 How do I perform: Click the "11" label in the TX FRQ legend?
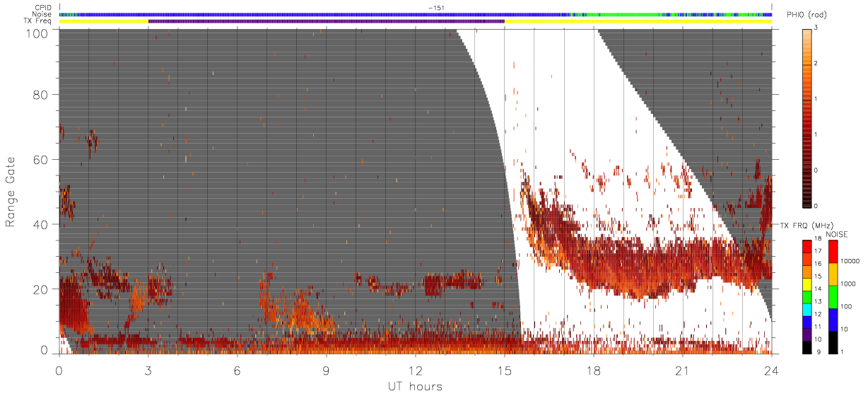tap(818, 327)
